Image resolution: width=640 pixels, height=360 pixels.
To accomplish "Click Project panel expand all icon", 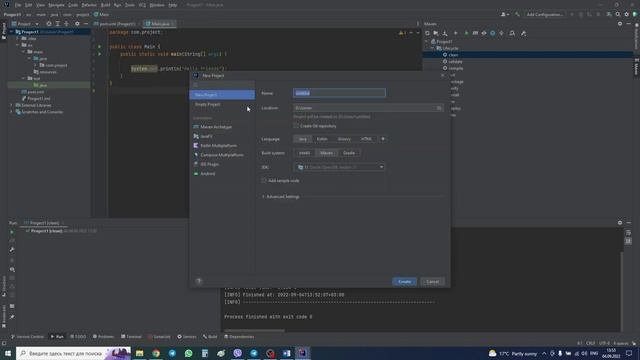I will [58, 24].
